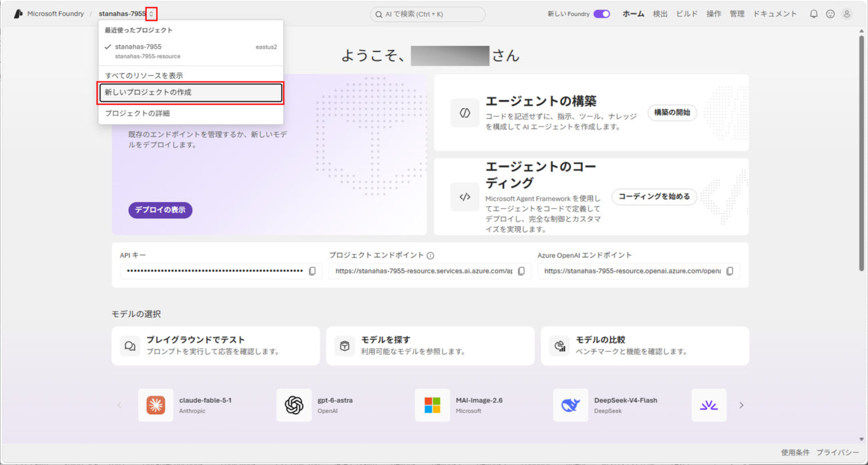Click the playground chat bubble icon
The width and height of the screenshot is (868, 465).
(130, 346)
